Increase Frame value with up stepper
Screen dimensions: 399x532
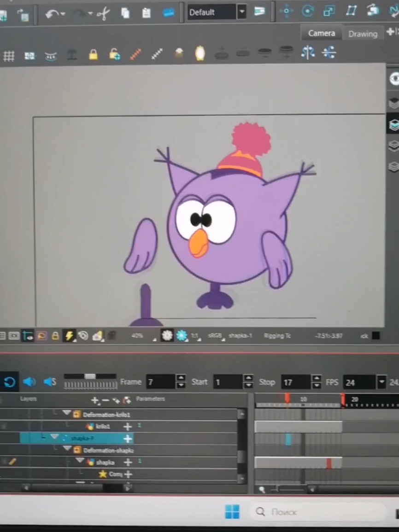pyautogui.click(x=181, y=378)
